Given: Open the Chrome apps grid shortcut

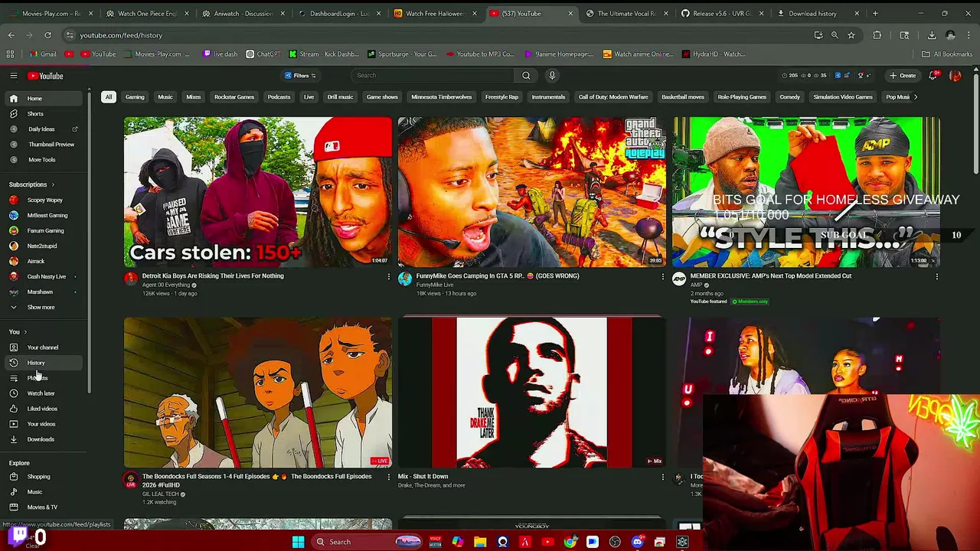Looking at the screenshot, I should 10,54.
